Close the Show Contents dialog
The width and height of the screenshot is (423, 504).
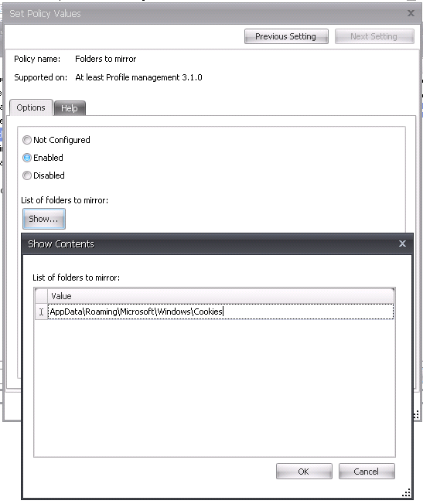[402, 243]
